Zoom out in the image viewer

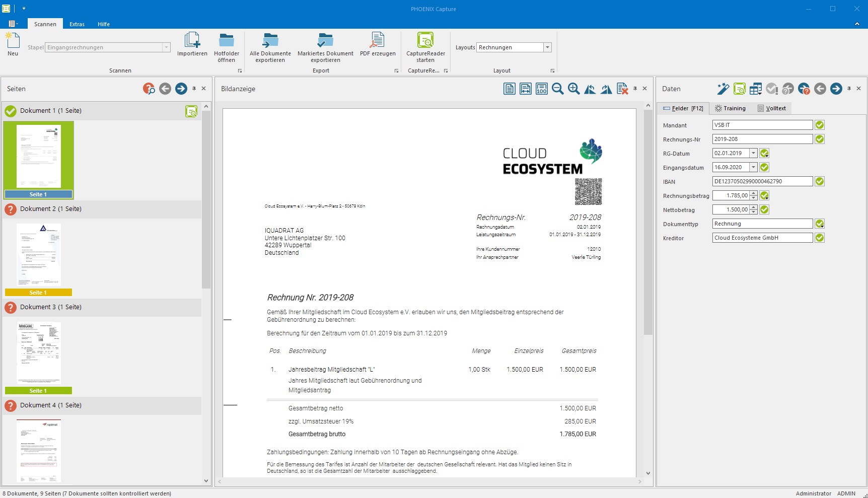pos(558,89)
